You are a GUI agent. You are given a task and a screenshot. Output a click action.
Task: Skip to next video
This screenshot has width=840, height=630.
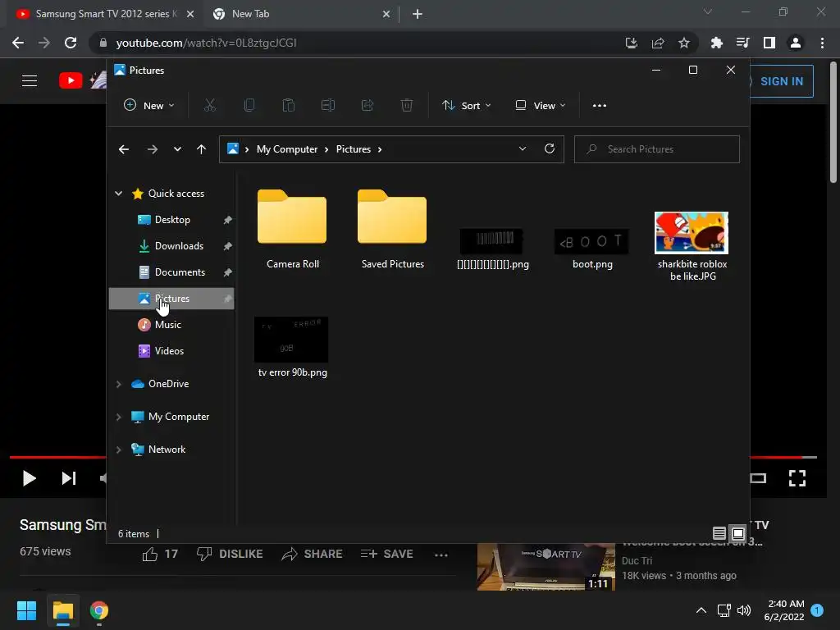pos(69,478)
